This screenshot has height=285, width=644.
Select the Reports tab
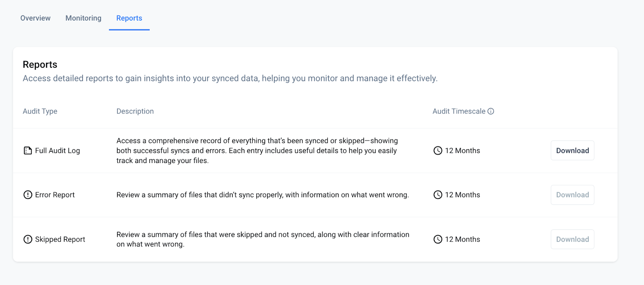pos(129,18)
